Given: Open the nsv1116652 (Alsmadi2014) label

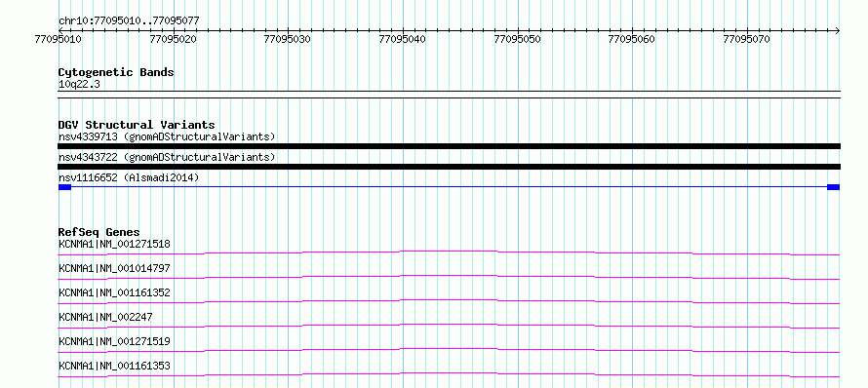Looking at the screenshot, I should coord(129,177).
